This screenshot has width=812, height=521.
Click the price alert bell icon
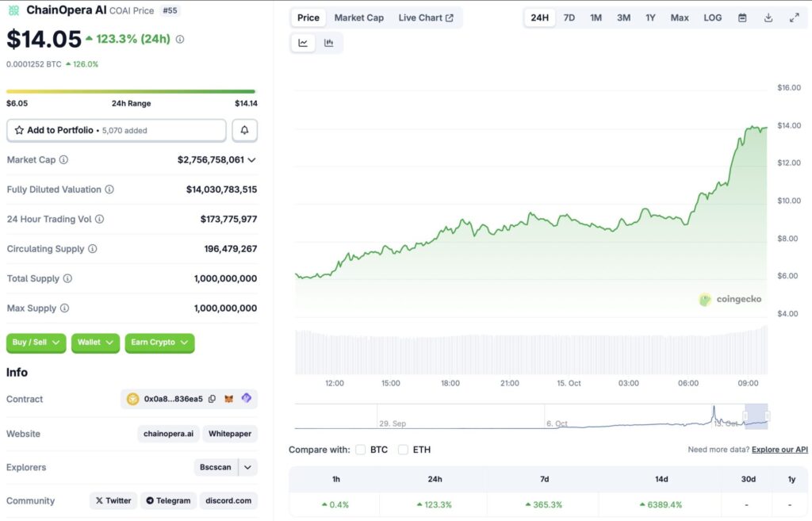[x=244, y=130]
